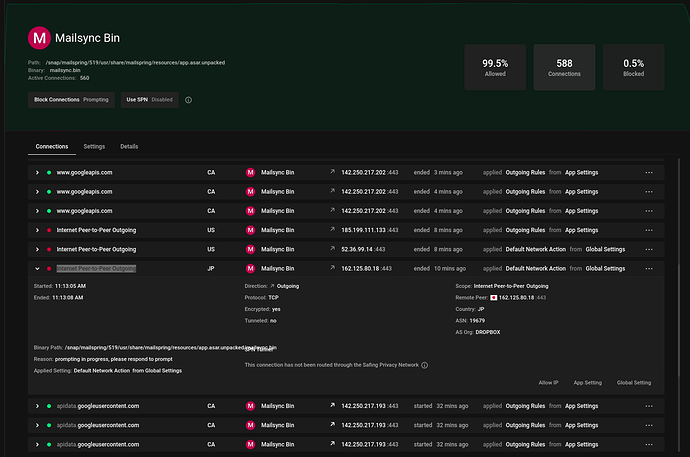Click ended 10 mins ago text

(440, 268)
